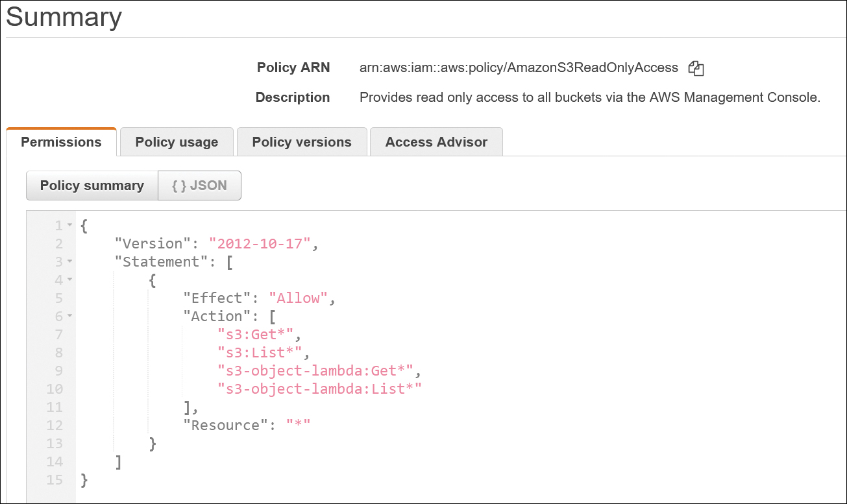
Task: Click the "Allow" effect value
Action: tap(299, 298)
